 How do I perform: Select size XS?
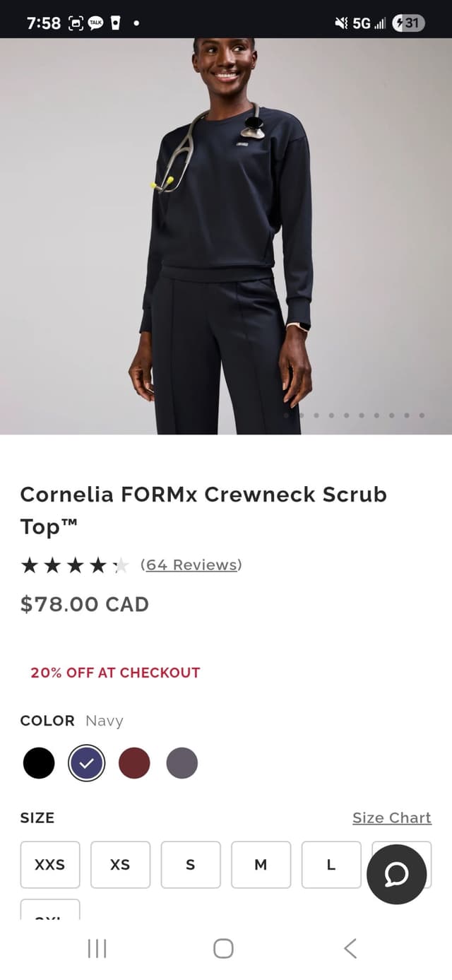tap(120, 865)
